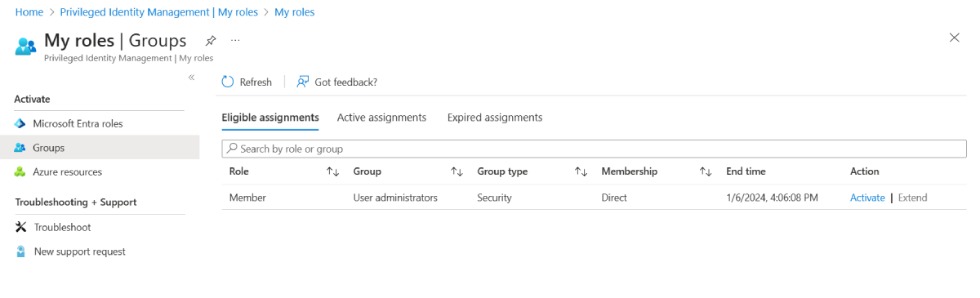This screenshot has width=980, height=298.
Task: Go to Home breadcrumb link
Action: (x=29, y=12)
